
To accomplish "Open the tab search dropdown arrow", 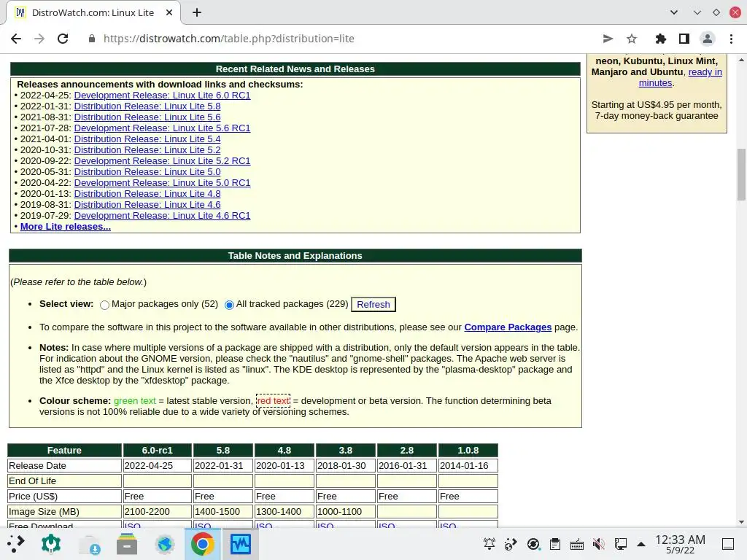I will coord(673,13).
